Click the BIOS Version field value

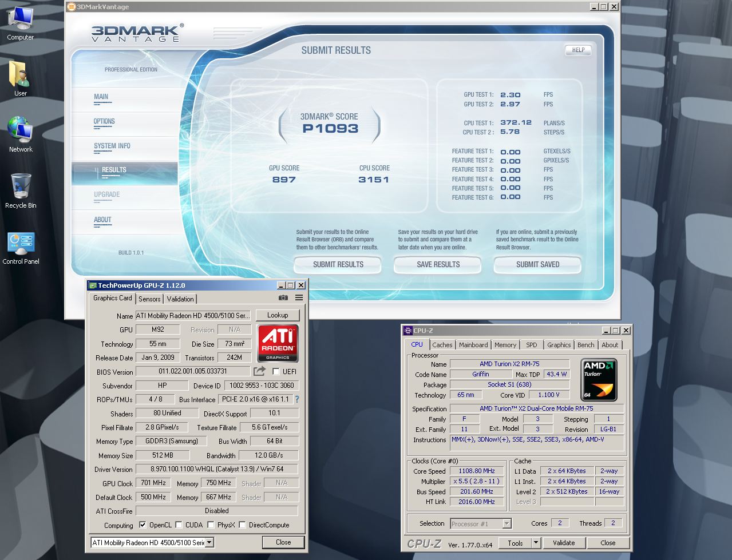(x=193, y=371)
